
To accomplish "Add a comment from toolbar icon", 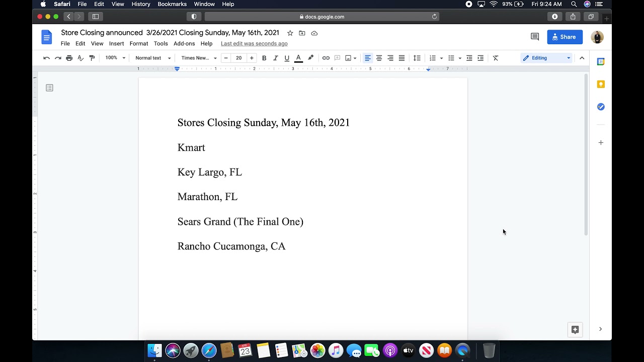I will click(337, 58).
